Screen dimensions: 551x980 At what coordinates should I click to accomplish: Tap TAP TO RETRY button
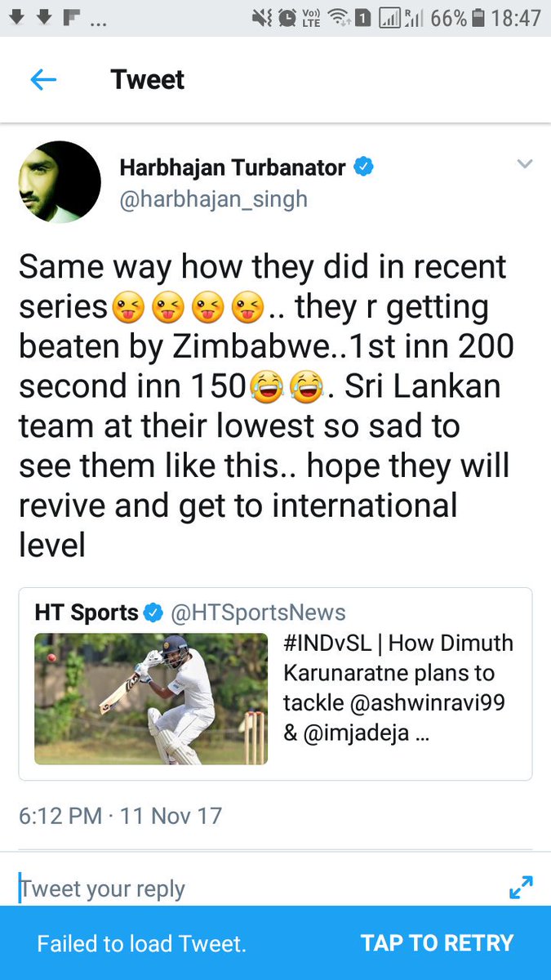point(438,943)
